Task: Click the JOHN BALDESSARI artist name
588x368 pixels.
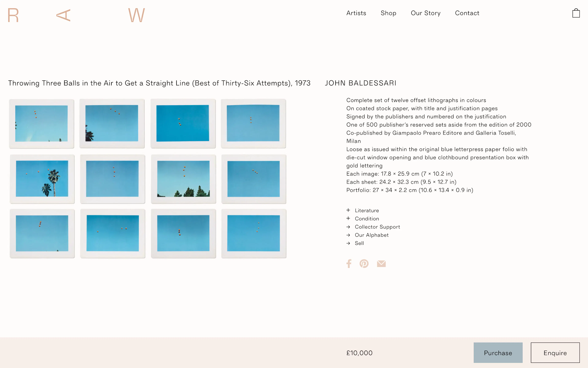Action: [360, 83]
